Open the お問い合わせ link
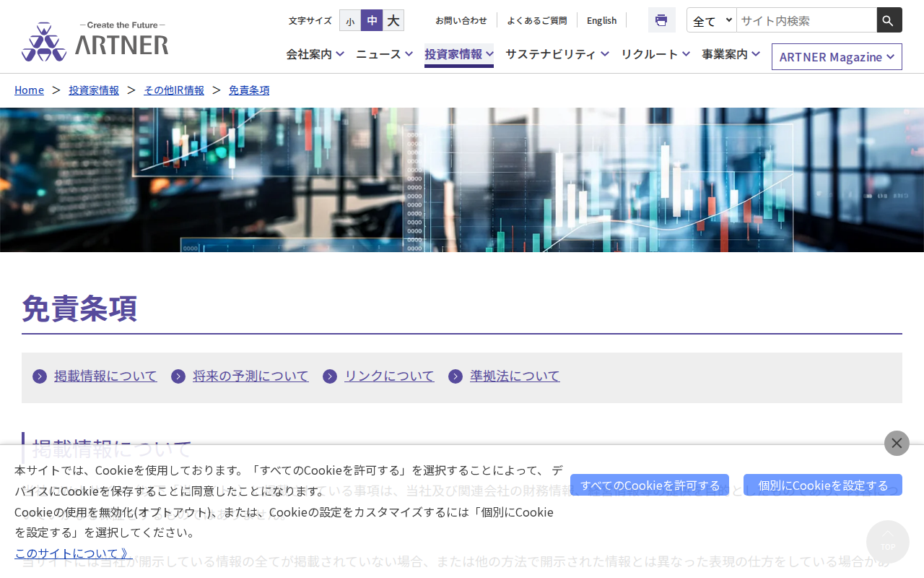Image resolution: width=924 pixels, height=578 pixels. (x=461, y=20)
